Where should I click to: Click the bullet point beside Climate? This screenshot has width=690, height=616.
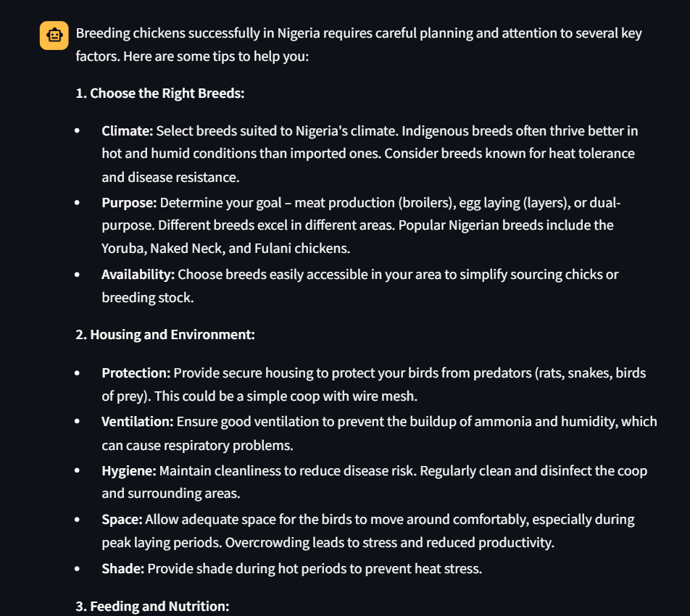(x=78, y=131)
